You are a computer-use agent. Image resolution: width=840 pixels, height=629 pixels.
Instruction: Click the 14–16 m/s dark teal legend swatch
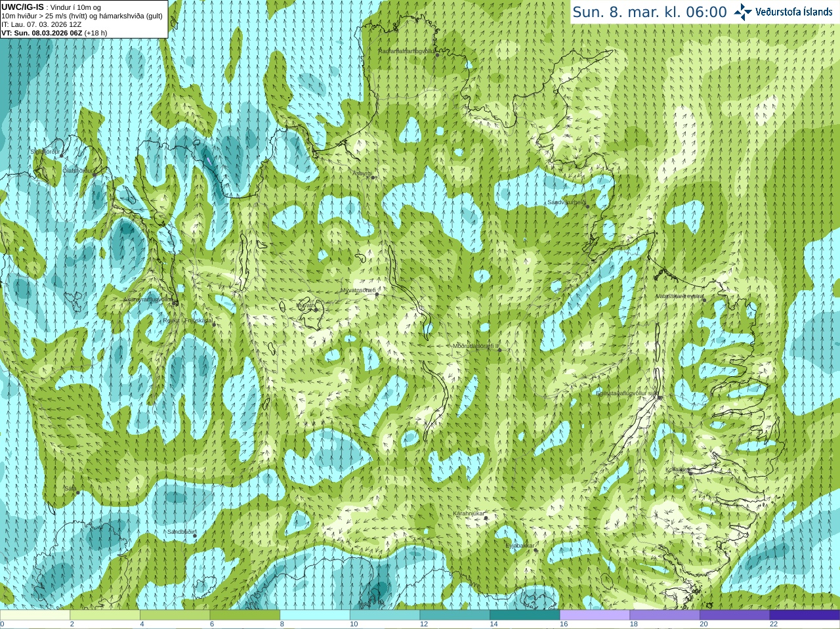pos(525,615)
